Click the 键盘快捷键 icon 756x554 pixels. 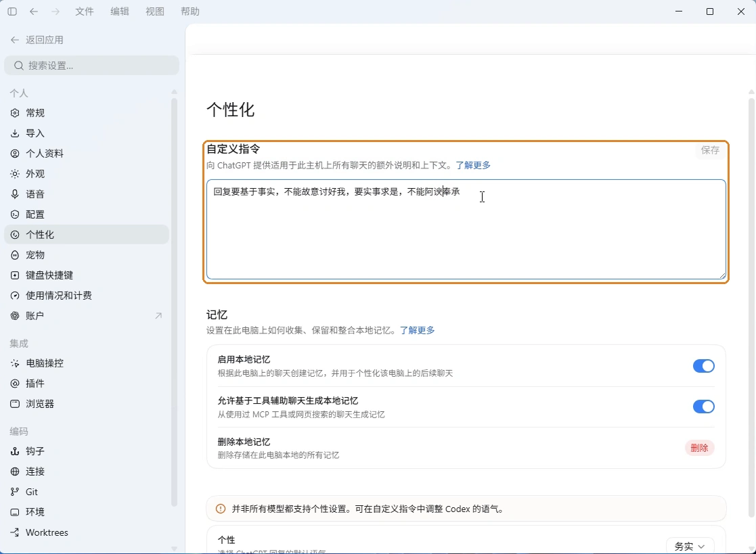click(15, 275)
